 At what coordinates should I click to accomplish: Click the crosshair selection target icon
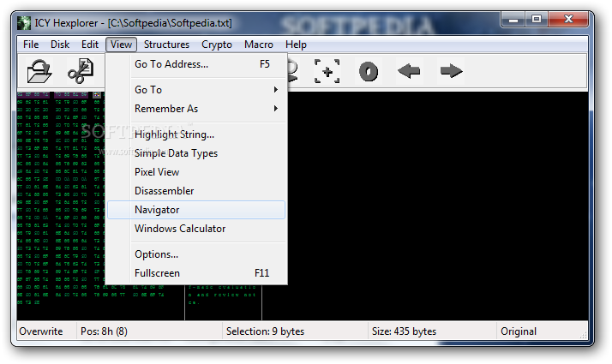(x=327, y=71)
